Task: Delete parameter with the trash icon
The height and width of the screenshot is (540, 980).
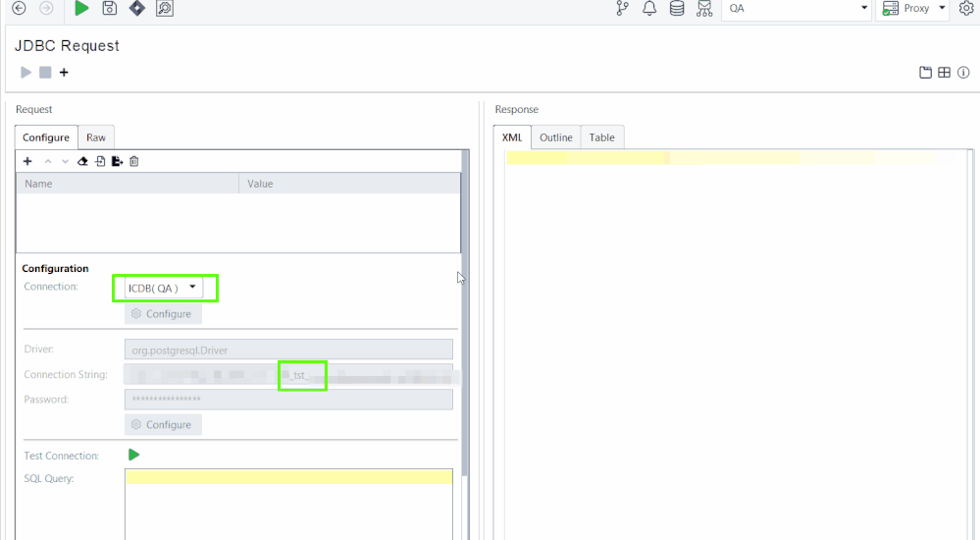Action: point(133,161)
